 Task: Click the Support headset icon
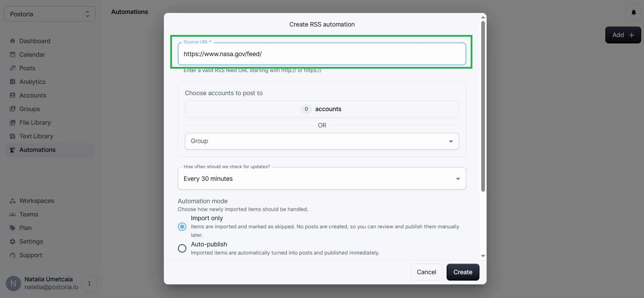point(13,255)
